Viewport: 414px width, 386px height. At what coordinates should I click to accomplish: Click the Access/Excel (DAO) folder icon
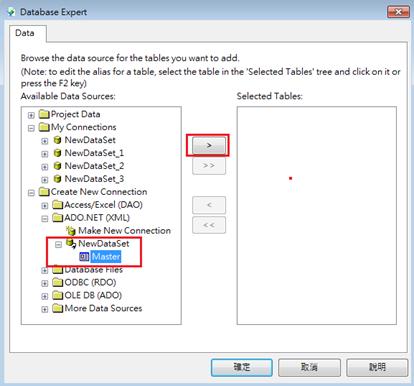(58, 205)
